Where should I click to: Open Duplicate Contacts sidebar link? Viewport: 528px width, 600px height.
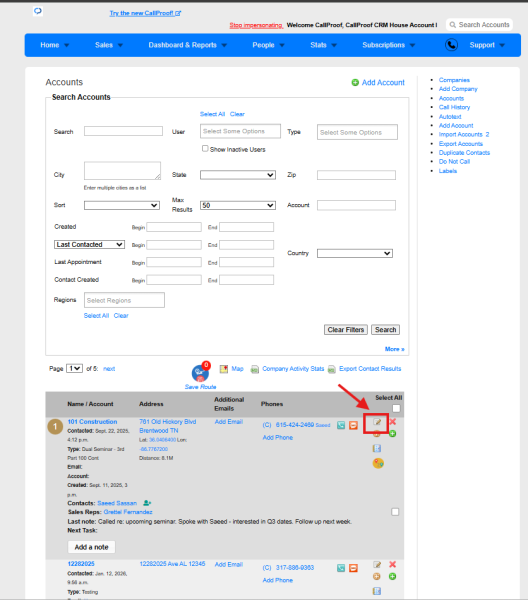[464, 153]
